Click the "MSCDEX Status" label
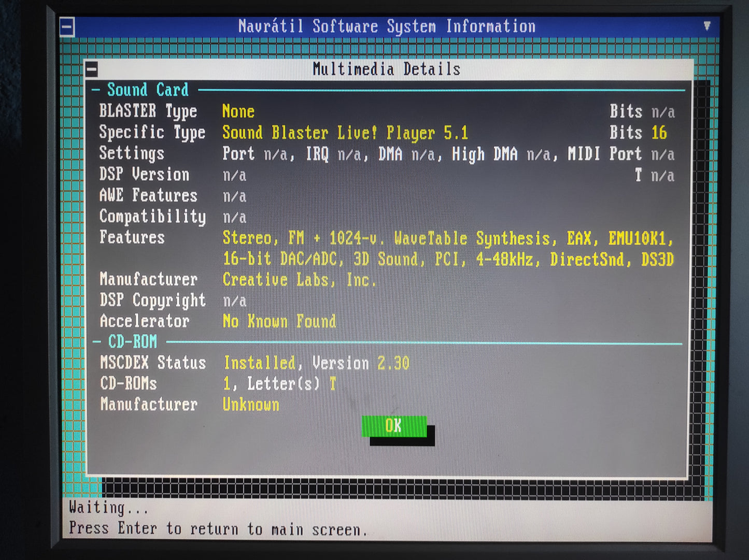Screen dimensions: 749x560 (153, 363)
